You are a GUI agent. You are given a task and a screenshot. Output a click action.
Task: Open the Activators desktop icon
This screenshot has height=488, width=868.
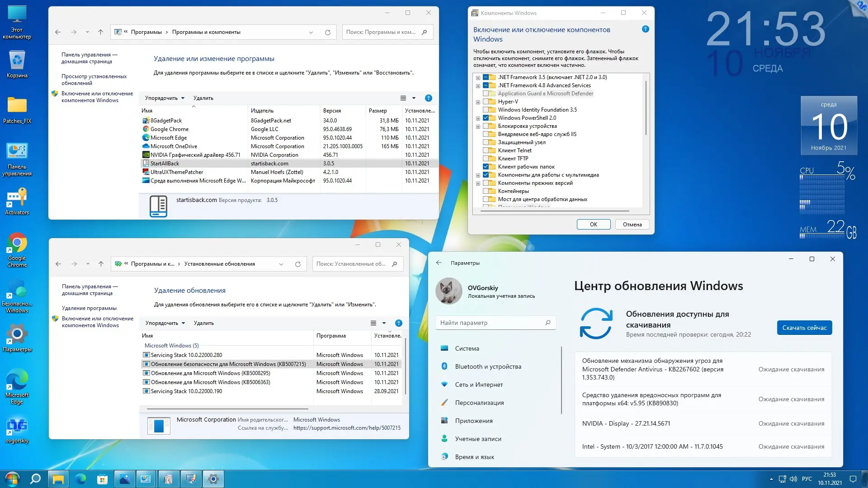click(x=17, y=200)
